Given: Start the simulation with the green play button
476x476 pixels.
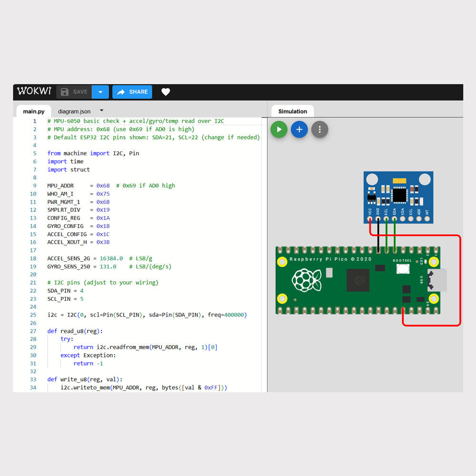Looking at the screenshot, I should [x=279, y=129].
